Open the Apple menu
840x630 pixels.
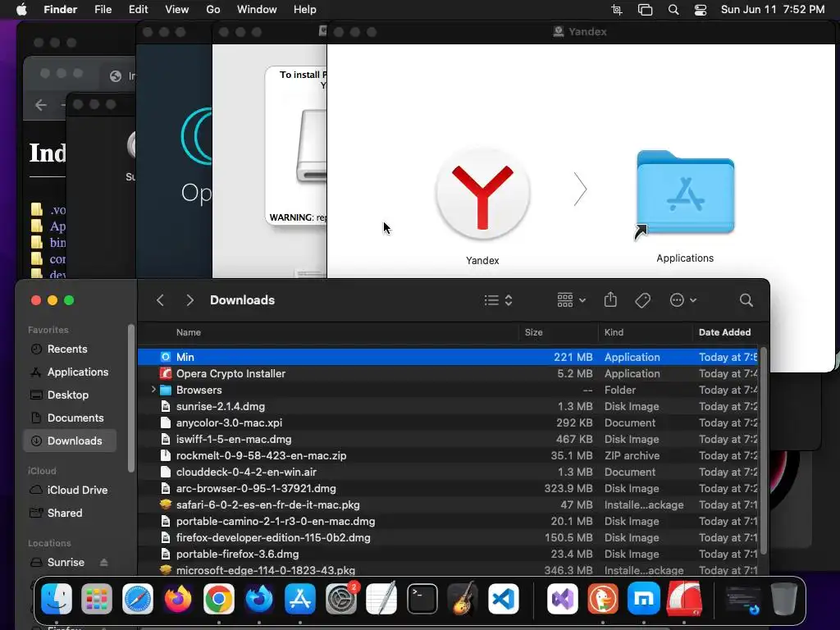(21, 10)
